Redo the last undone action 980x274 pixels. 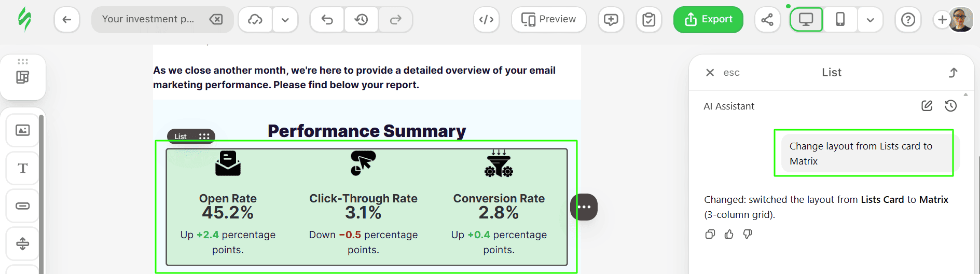(x=395, y=20)
